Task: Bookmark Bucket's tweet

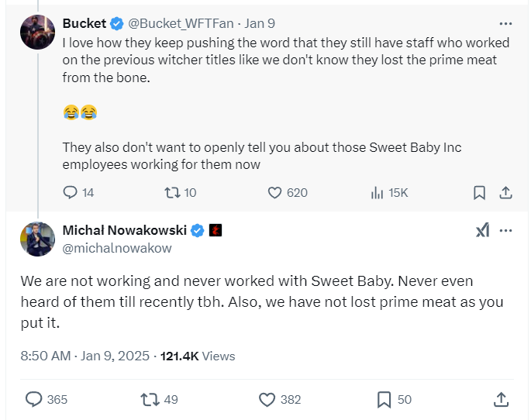Action: coord(479,192)
